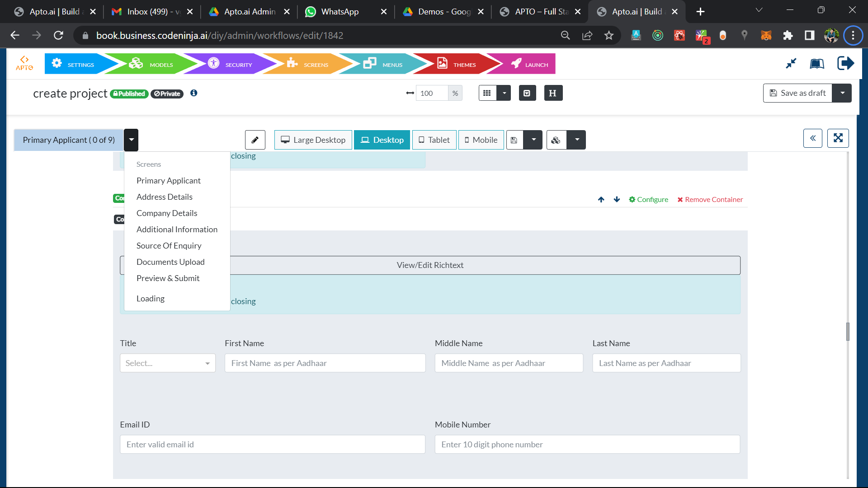Select Address Details from the Screens menu
The height and width of the screenshot is (488, 868).
click(164, 197)
